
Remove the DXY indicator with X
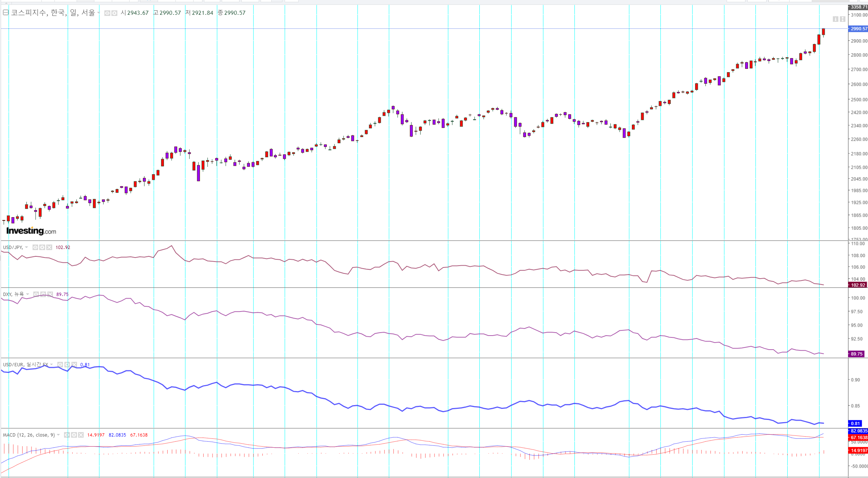[50, 294]
